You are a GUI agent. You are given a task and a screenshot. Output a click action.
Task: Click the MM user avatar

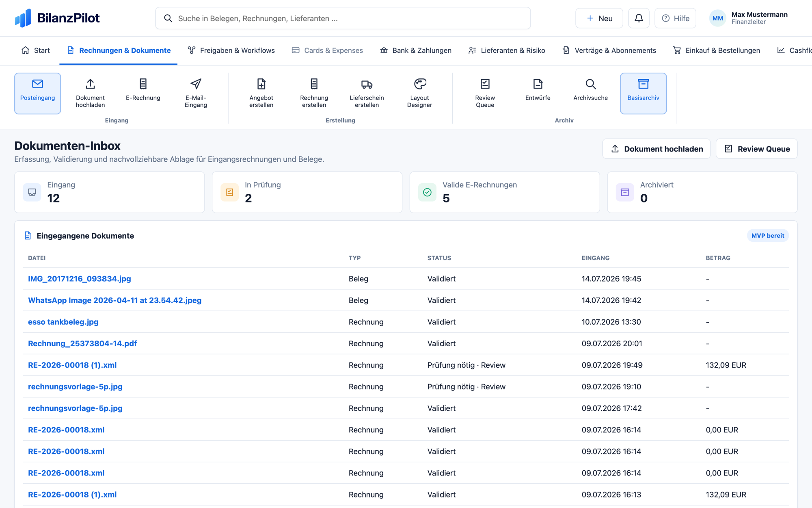(717, 18)
